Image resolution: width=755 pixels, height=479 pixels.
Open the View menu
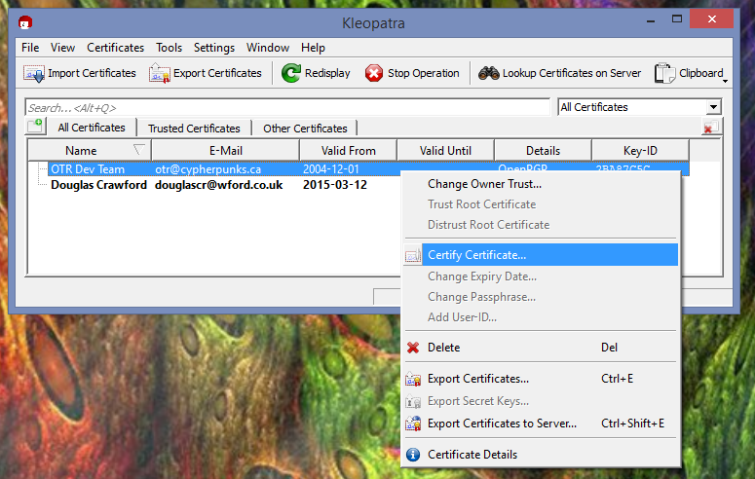point(63,48)
